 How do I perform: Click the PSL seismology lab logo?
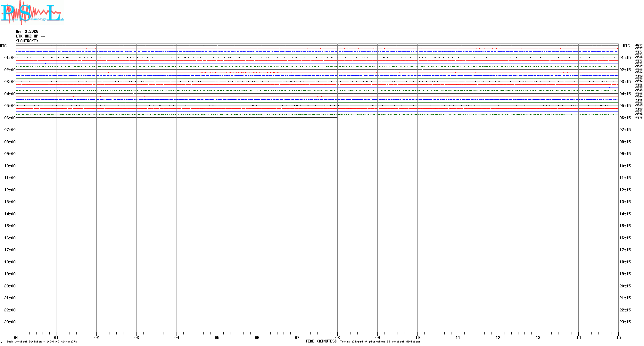coord(32,13)
